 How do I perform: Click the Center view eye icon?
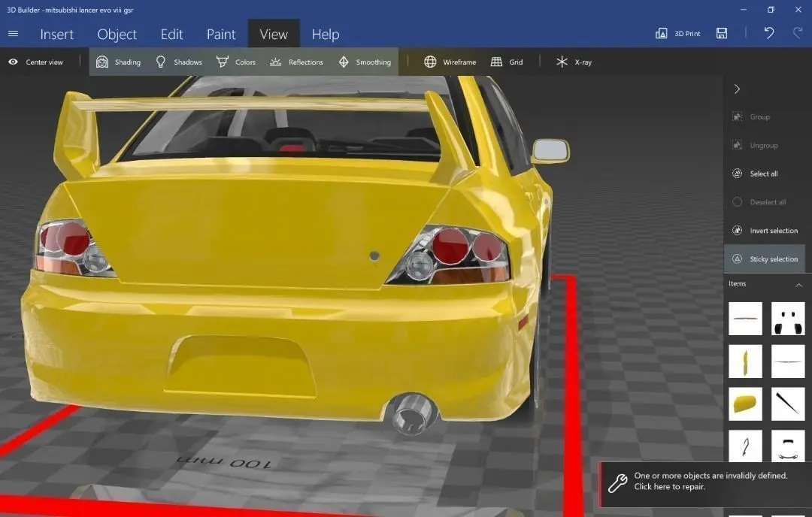click(x=13, y=62)
